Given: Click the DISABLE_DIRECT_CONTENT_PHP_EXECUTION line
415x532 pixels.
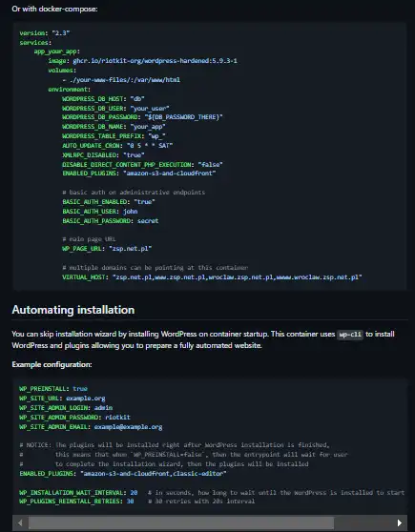Looking at the screenshot, I should tap(142, 165).
